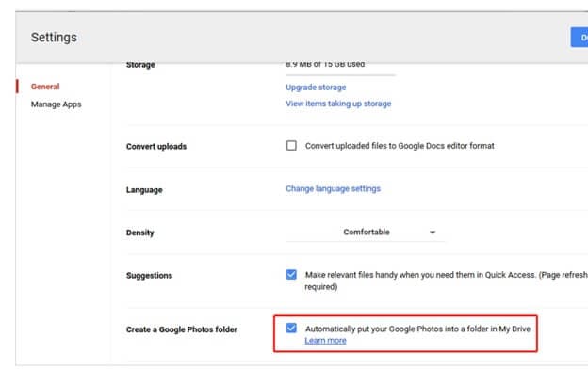Click the Settings dialog title
This screenshot has width=588, height=369.
point(54,37)
